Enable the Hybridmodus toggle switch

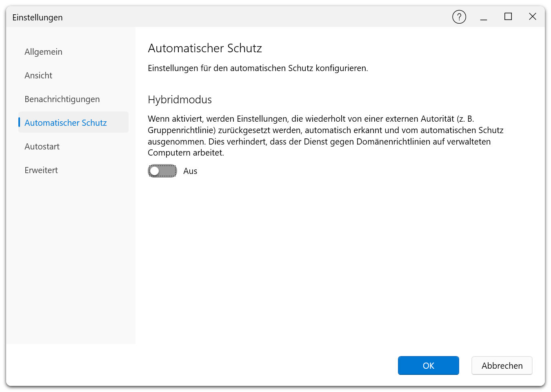click(x=162, y=171)
